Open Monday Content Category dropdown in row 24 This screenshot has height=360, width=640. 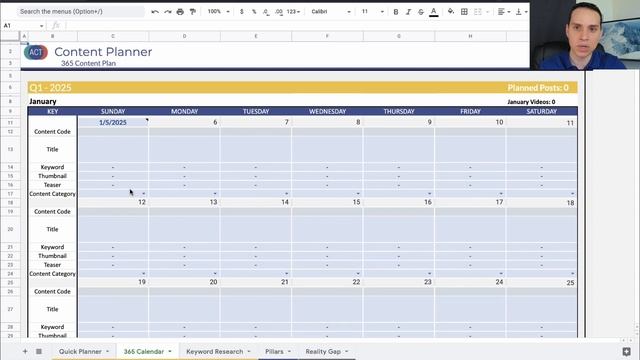coord(215,274)
